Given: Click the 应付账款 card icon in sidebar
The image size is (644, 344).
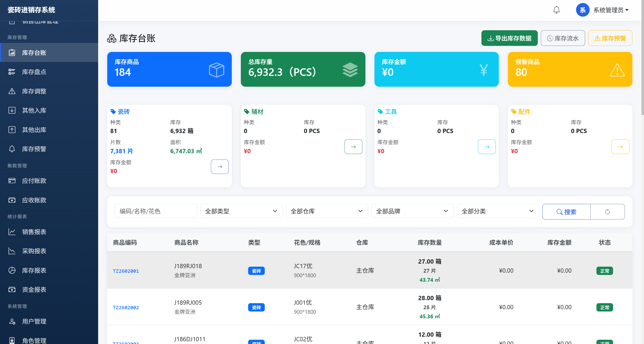Looking at the screenshot, I should pos(12,181).
